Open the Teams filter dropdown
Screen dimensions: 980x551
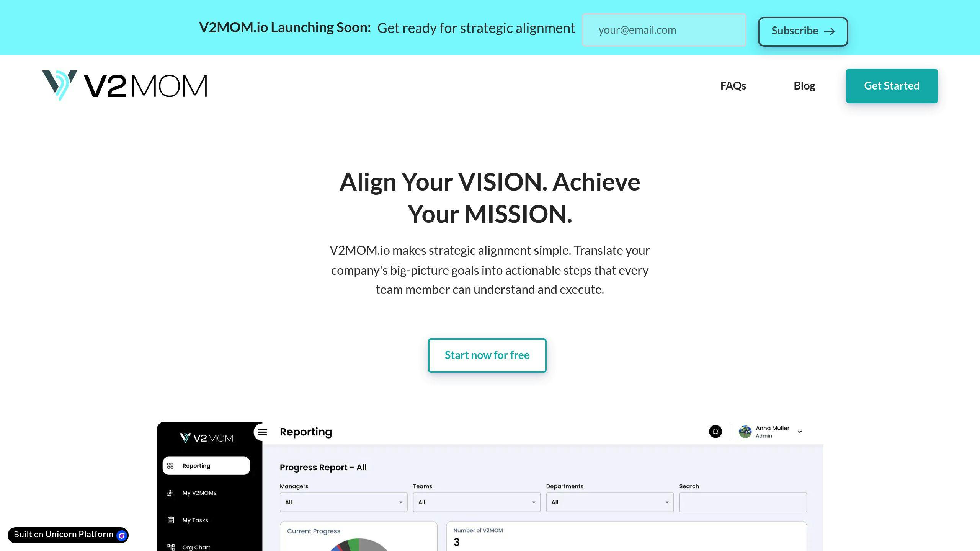477,501
